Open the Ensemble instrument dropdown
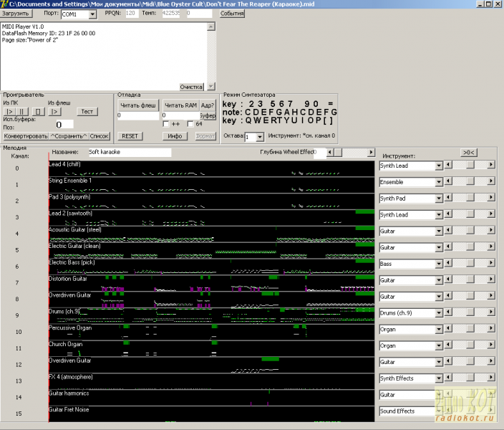Screen dimensions: 504x430 [x=439, y=183]
